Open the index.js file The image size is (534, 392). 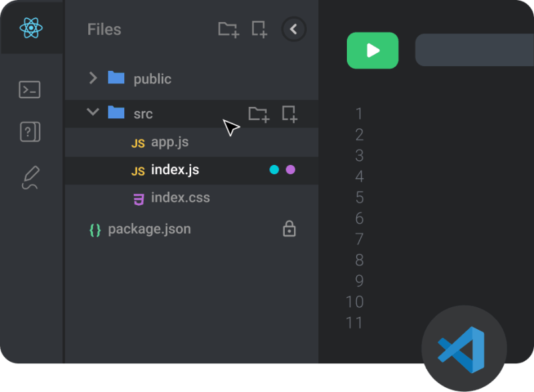tap(192, 170)
